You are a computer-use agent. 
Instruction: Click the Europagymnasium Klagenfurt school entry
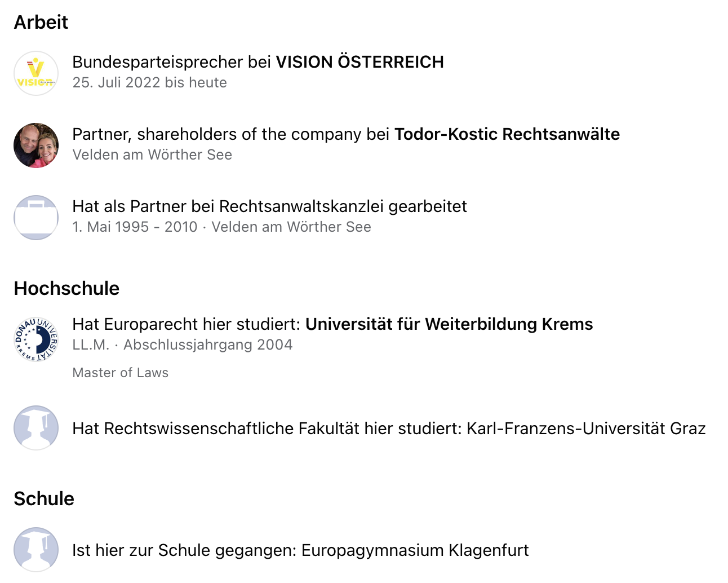[x=300, y=550]
